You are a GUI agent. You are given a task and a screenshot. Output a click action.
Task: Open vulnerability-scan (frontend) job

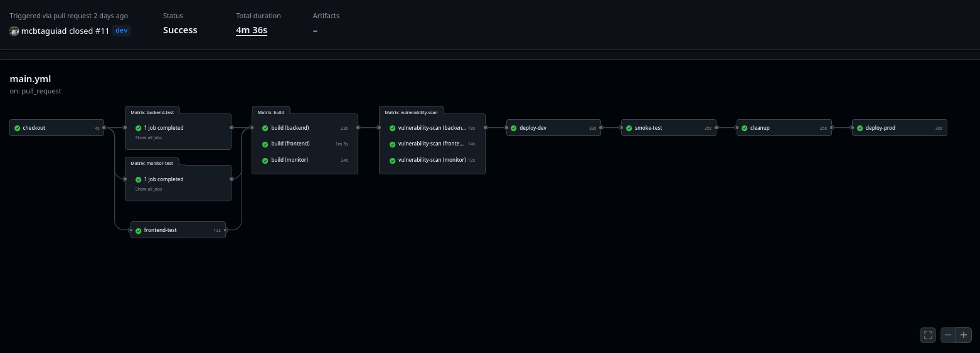(432, 144)
